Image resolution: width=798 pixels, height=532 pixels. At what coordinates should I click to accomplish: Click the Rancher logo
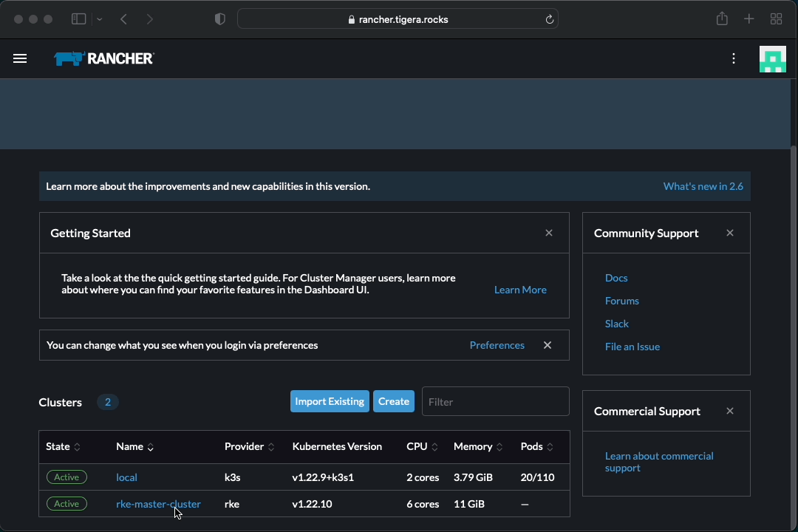tap(104, 58)
